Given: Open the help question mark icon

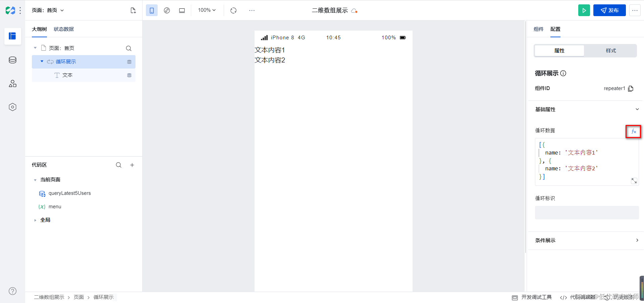Looking at the screenshot, I should (x=12, y=291).
